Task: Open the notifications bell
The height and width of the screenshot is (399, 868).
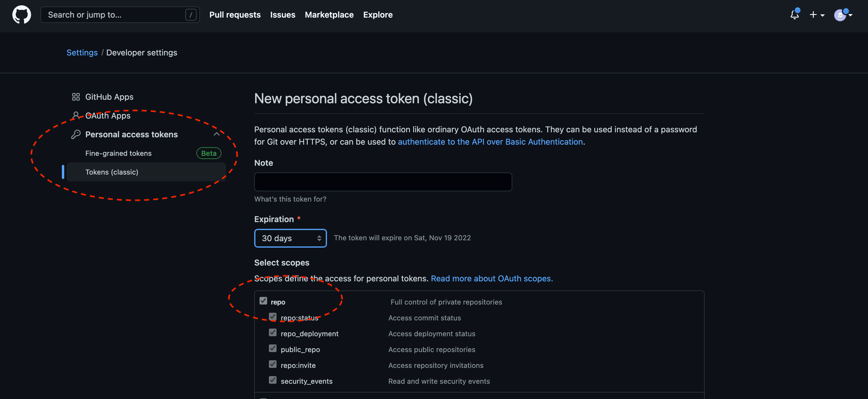Action: click(795, 15)
